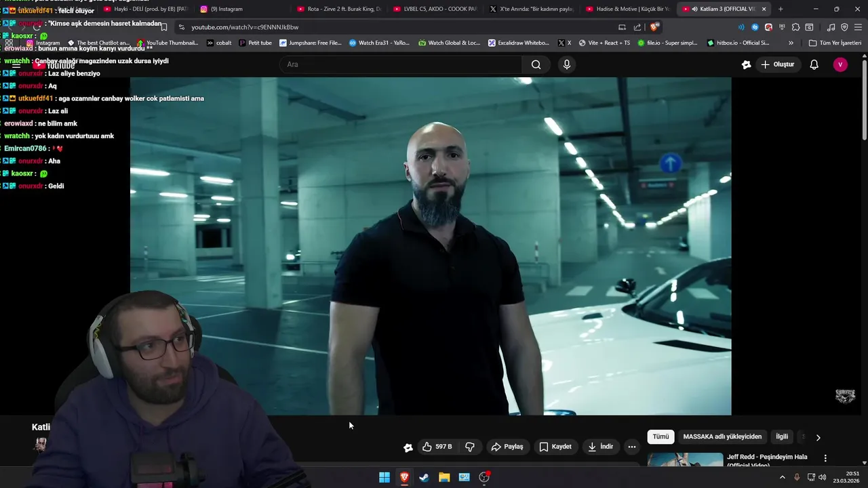Open the extensions puzzle piece menu
This screenshot has width=868, height=488.
795,27
